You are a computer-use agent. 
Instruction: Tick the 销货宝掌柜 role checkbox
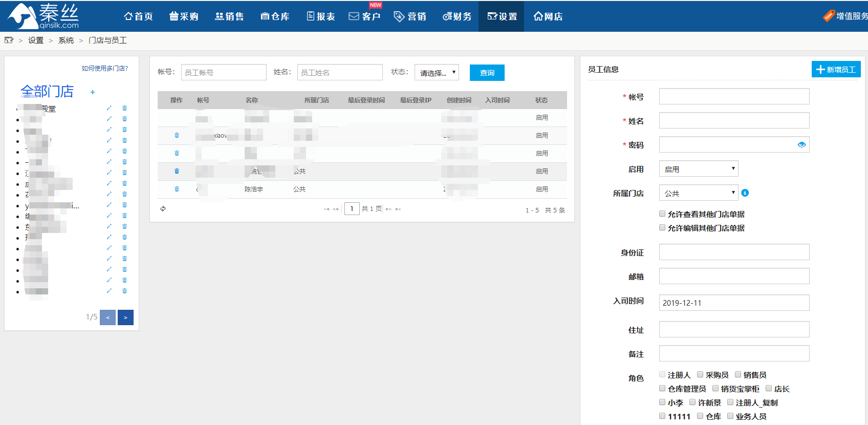[x=715, y=388]
